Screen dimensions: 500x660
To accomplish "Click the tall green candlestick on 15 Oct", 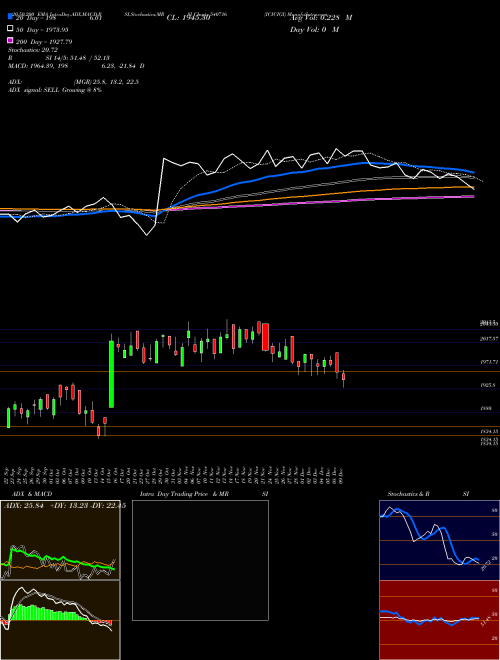I will tap(112, 374).
